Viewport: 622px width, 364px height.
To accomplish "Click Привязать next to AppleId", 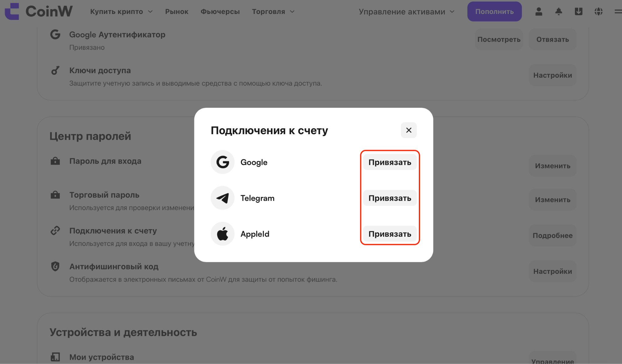I will point(390,234).
